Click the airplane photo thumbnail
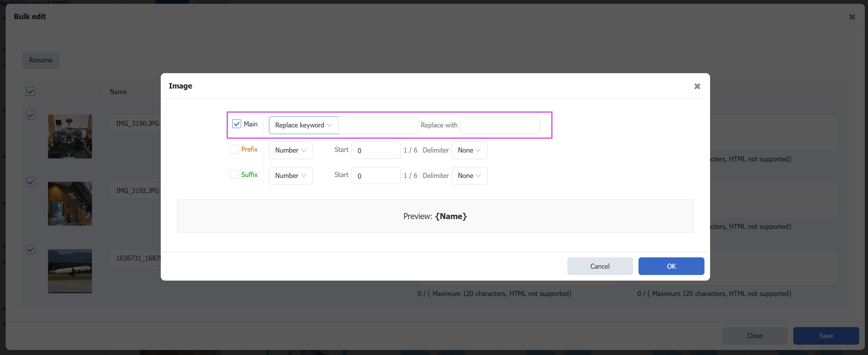 point(70,271)
